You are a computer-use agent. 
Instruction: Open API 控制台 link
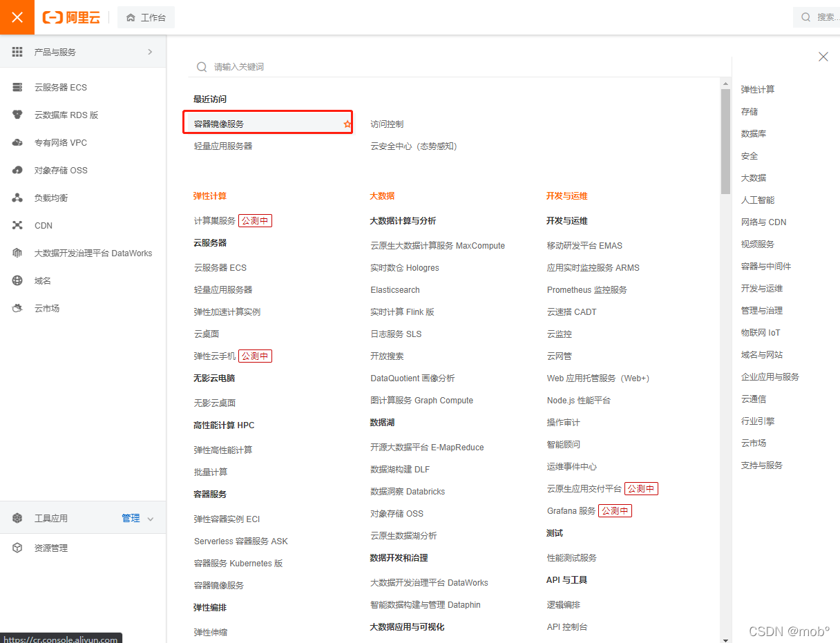pos(567,627)
